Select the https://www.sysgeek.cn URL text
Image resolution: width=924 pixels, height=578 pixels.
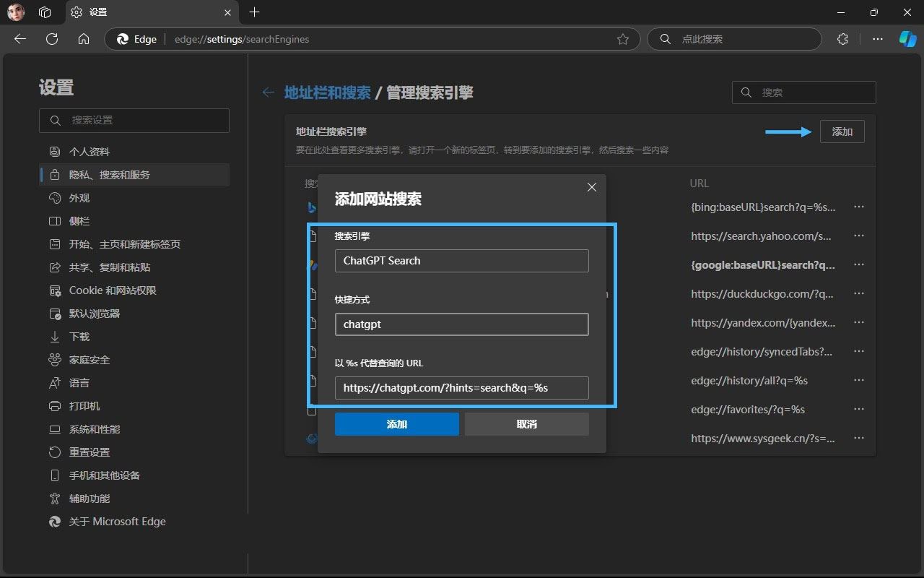click(763, 438)
